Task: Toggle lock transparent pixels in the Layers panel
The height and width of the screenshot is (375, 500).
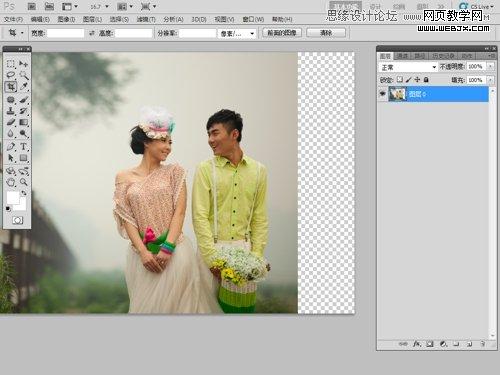Action: [399, 80]
